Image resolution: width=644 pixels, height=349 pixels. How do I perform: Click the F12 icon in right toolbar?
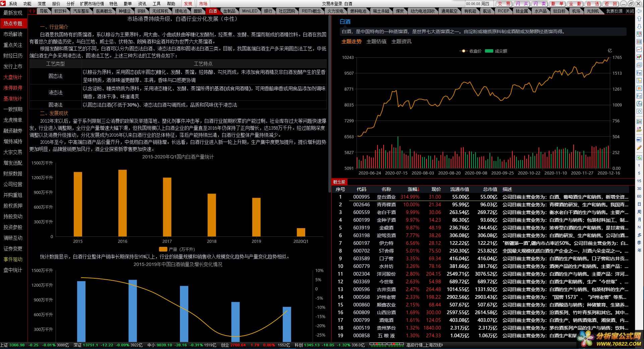tap(639, 96)
